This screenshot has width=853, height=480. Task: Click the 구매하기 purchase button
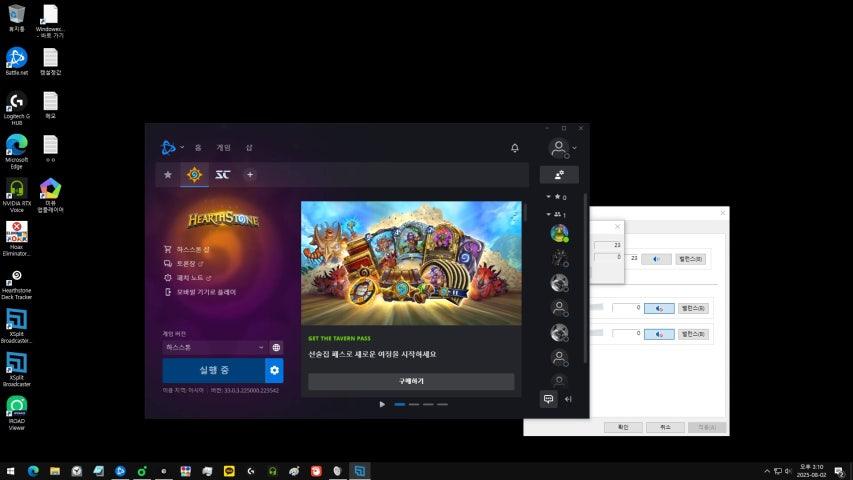point(411,381)
